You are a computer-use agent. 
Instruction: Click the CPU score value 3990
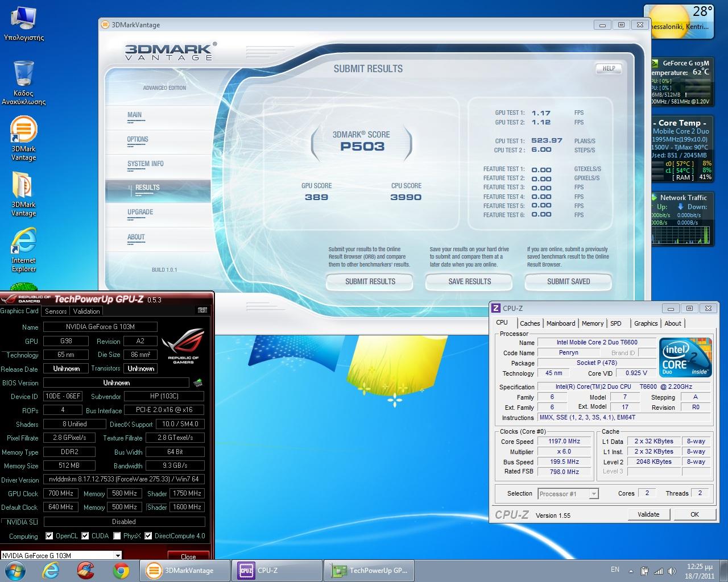pos(406,197)
